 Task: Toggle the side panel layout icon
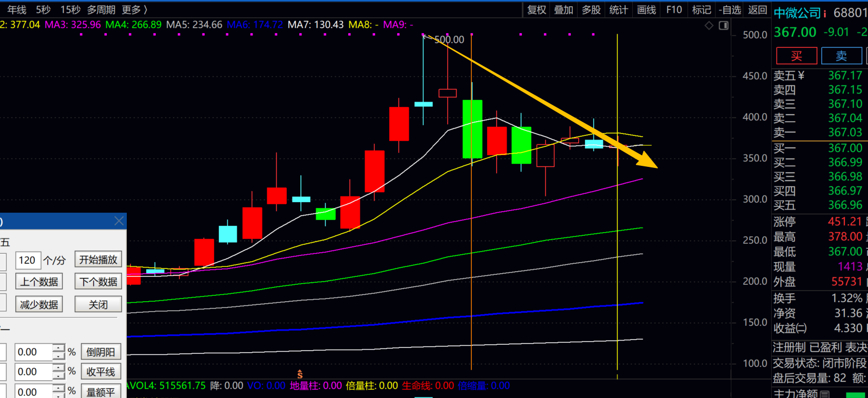coord(724,25)
